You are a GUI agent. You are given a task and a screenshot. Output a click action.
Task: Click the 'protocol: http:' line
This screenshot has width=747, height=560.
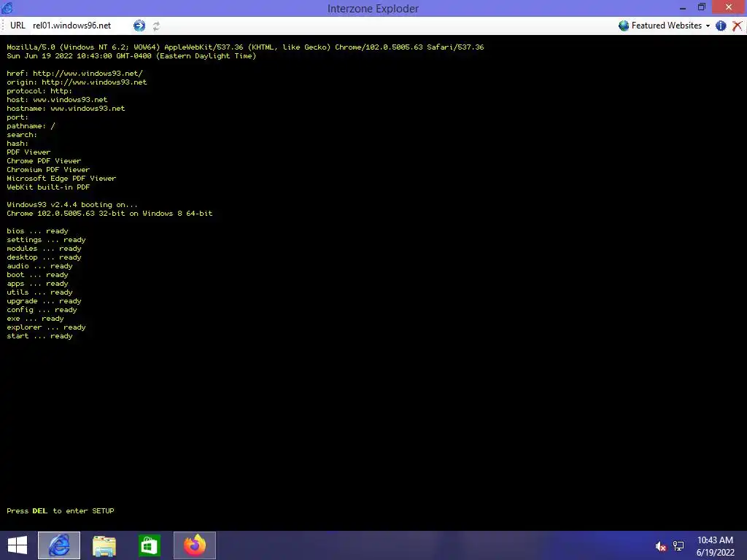click(39, 91)
